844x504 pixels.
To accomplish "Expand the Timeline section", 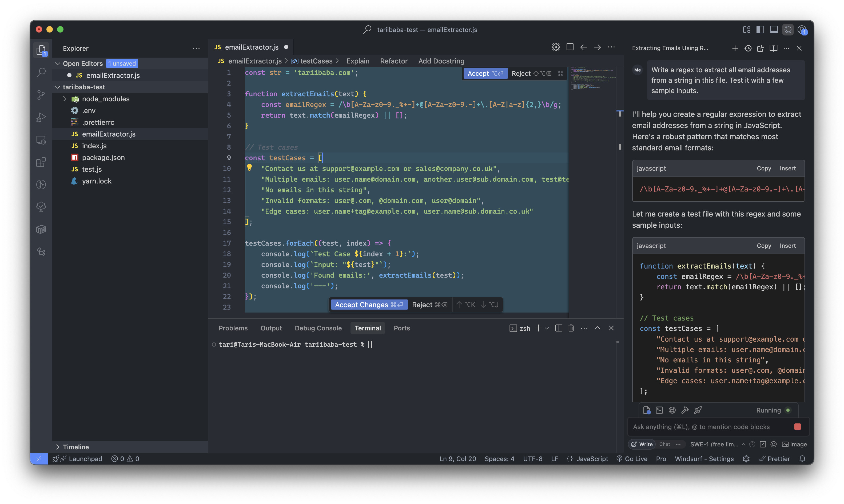I will pos(58,447).
